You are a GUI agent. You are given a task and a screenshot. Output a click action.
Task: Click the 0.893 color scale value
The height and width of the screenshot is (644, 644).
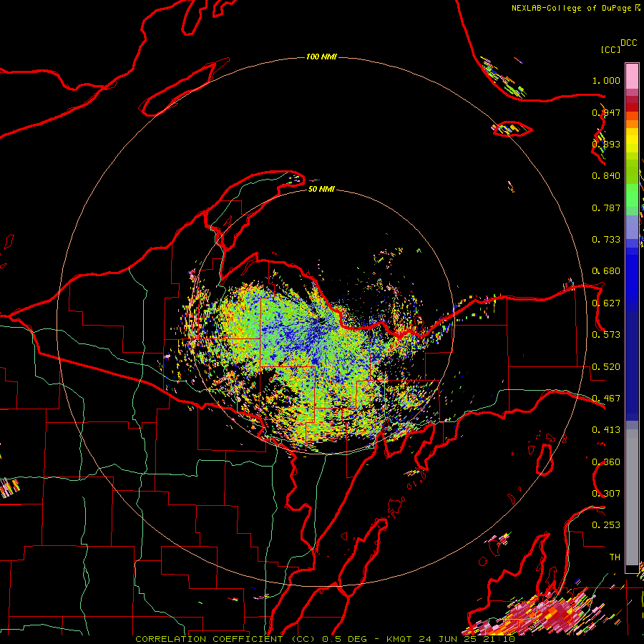pos(606,144)
